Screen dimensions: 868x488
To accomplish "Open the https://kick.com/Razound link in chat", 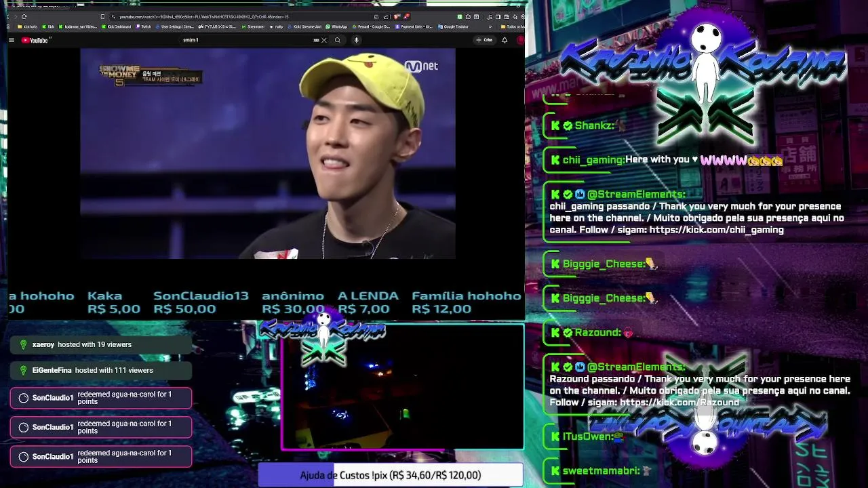I will point(679,403).
